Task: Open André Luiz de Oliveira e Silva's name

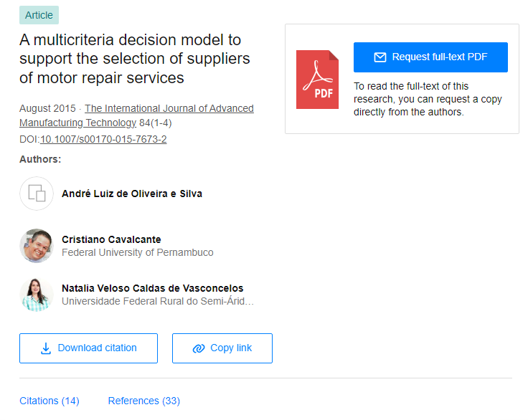Action: point(132,194)
